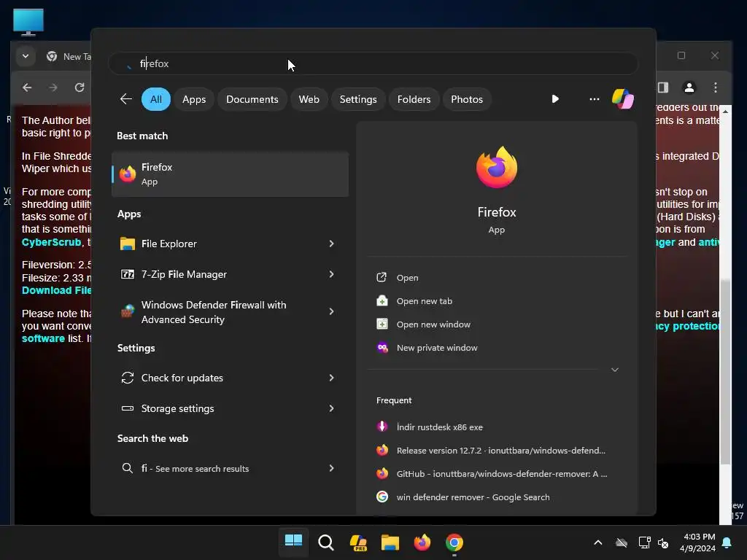Open Chrome's side panel icon
This screenshot has height=560, width=747.
663,87
